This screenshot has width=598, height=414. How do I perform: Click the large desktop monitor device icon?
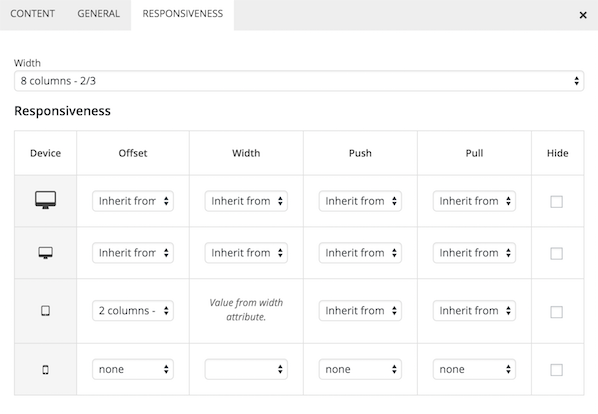45,200
